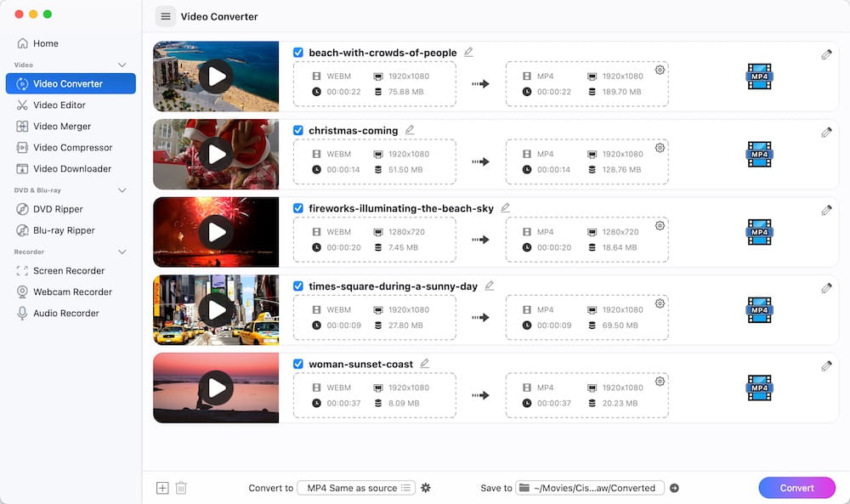Viewport: 850px width, 504px height.
Task: Rename the beach-with-crowds-of-people file with pencil icon
Action: [x=469, y=52]
